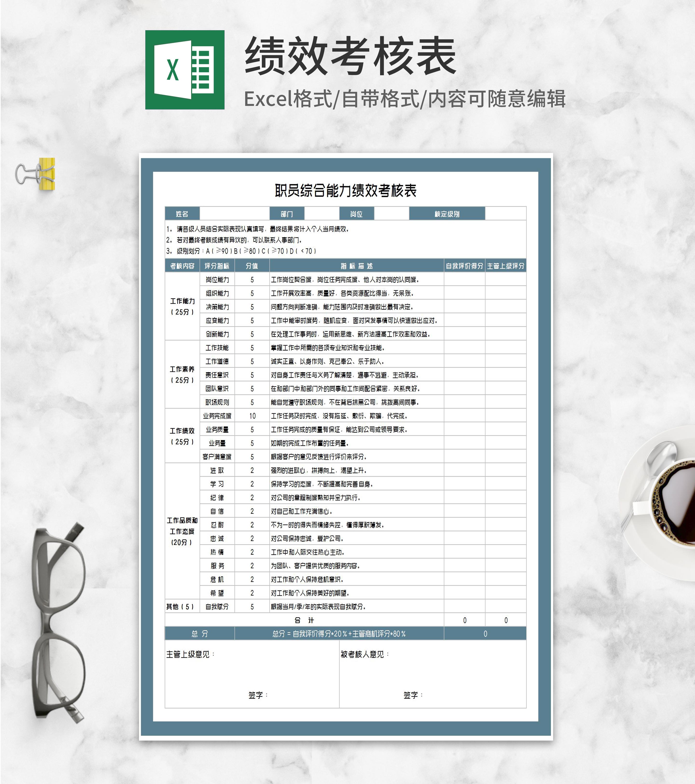This screenshot has height=784, width=695.
Task: Select the 考核内容 column header
Action: click(182, 266)
